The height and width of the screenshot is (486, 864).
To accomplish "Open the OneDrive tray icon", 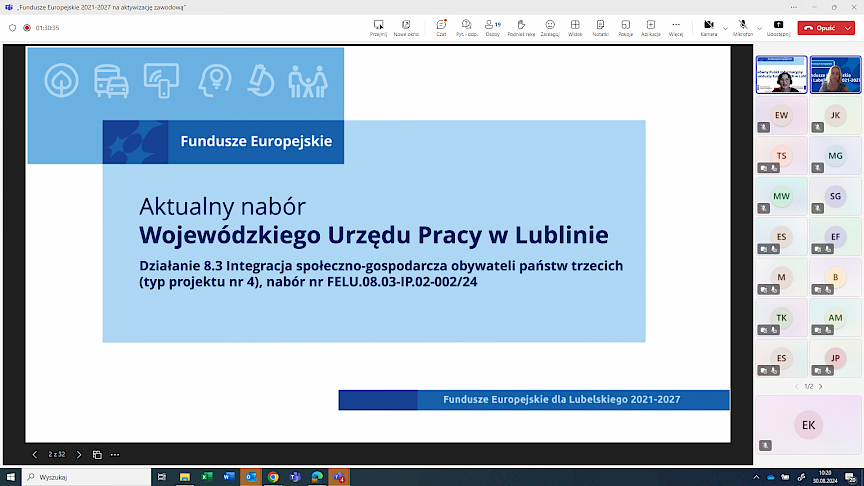I will tap(771, 477).
